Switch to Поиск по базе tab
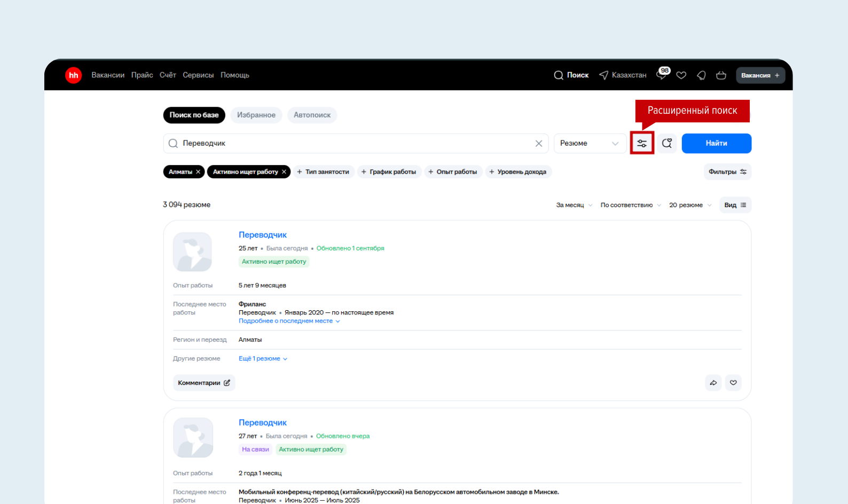The image size is (848, 504). pos(194,115)
